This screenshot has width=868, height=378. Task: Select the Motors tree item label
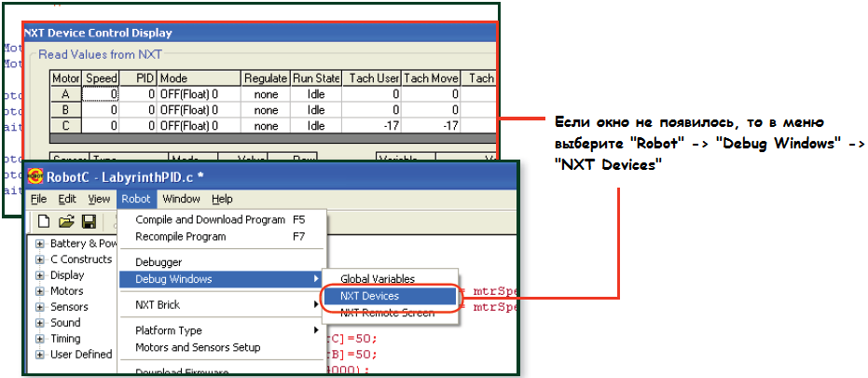pyautogui.click(x=66, y=291)
